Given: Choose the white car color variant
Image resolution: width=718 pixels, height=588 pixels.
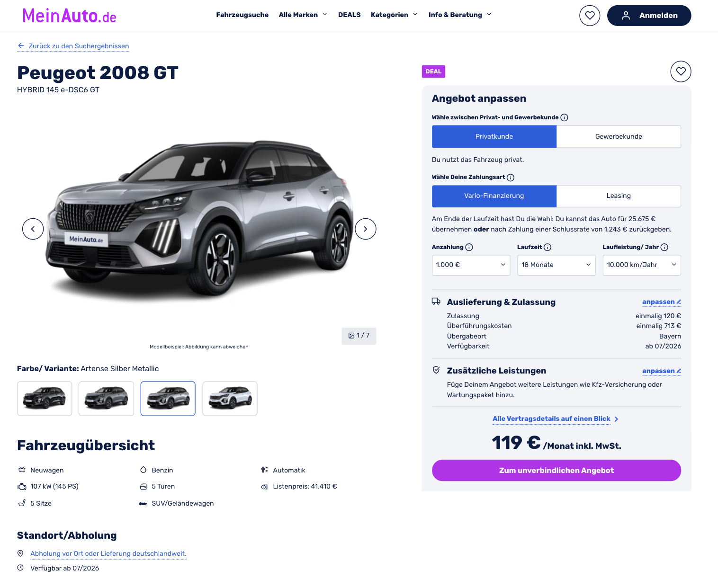Looking at the screenshot, I should pyautogui.click(x=230, y=399).
